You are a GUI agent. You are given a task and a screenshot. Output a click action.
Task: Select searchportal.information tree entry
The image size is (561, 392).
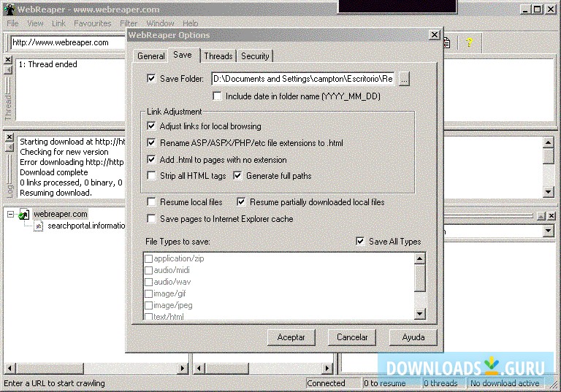(x=86, y=226)
